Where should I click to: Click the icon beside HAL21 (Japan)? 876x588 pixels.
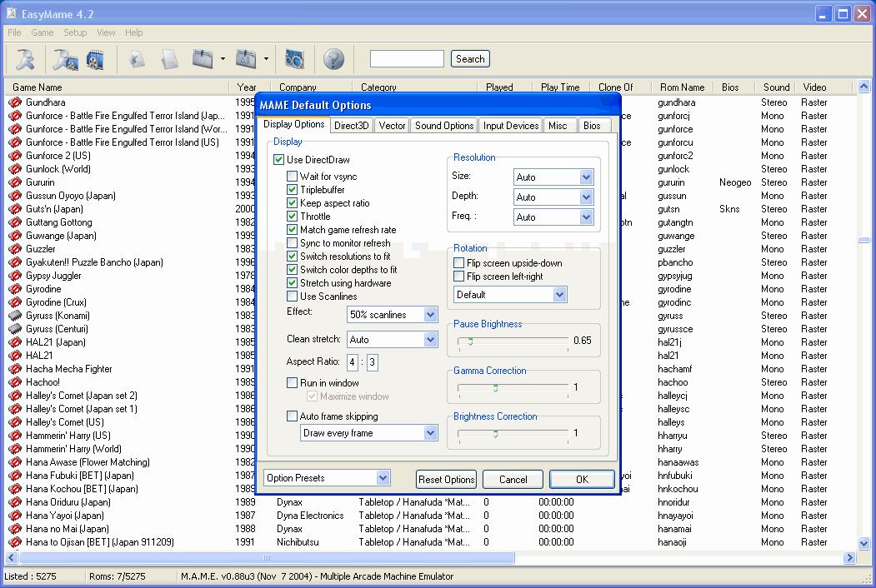(15, 342)
